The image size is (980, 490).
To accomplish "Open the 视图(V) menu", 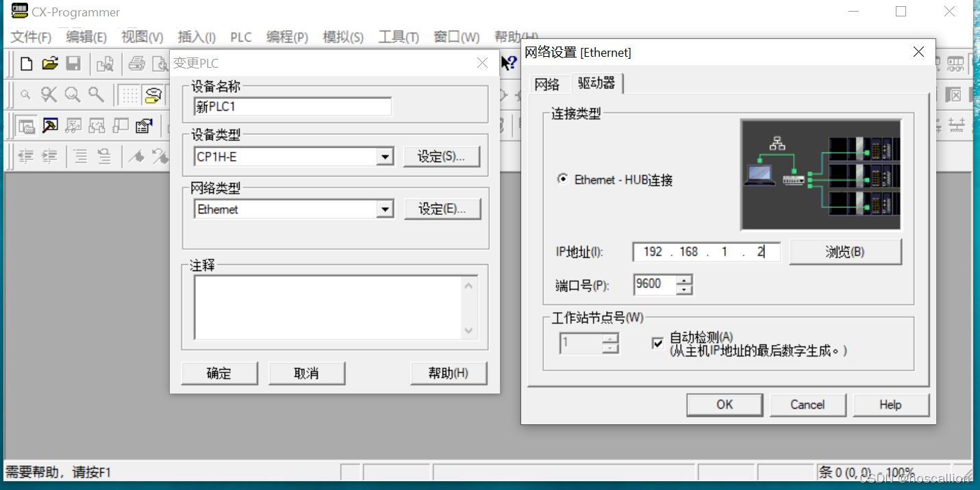I will pos(142,37).
